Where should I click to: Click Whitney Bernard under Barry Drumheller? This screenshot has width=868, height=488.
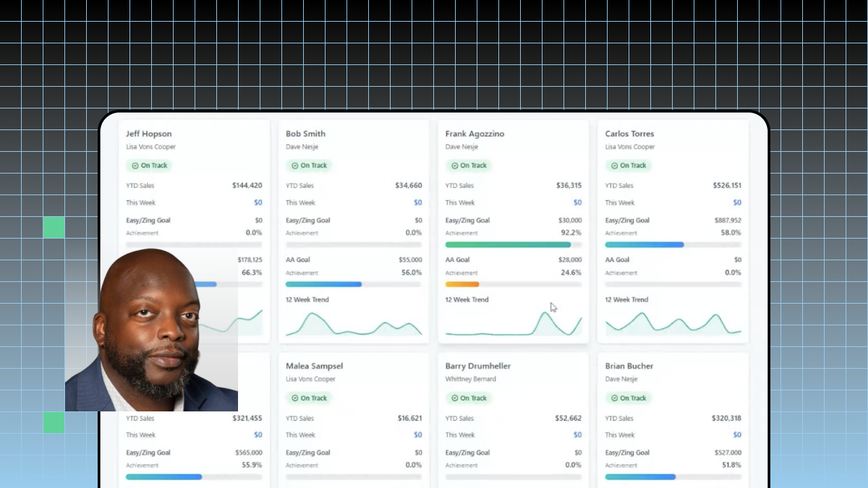coord(471,380)
